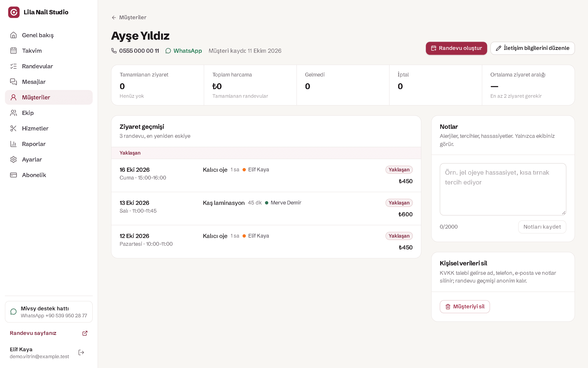
Task: Click inside the Notlar text area
Action: [x=503, y=189]
